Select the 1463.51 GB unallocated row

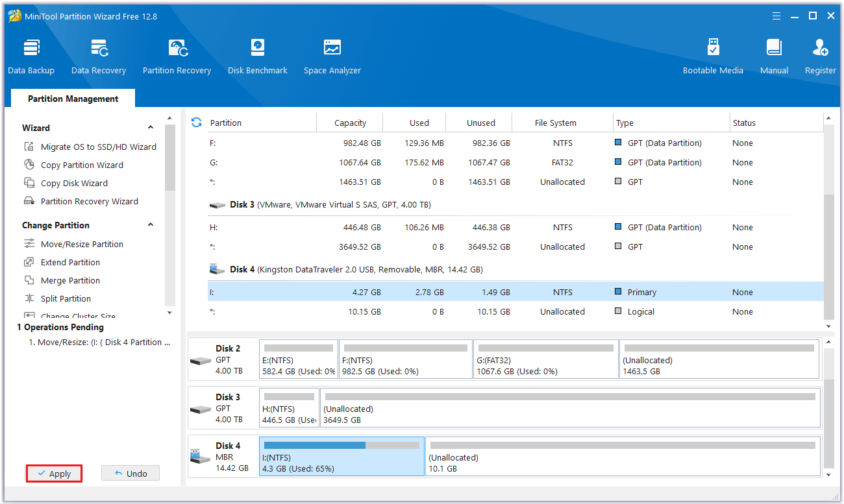pyautogui.click(x=515, y=182)
